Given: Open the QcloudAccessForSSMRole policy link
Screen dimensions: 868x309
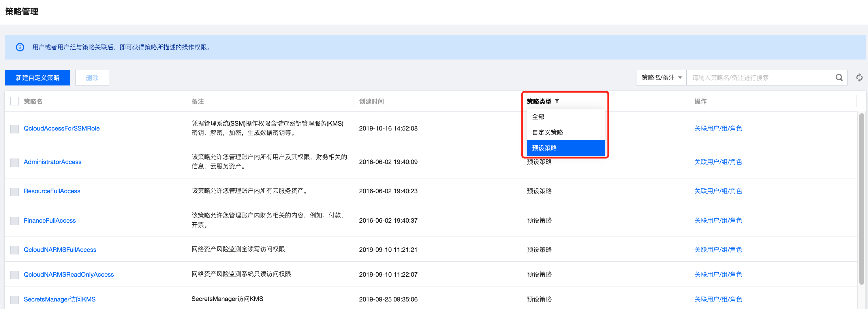Looking at the screenshot, I should 62,128.
